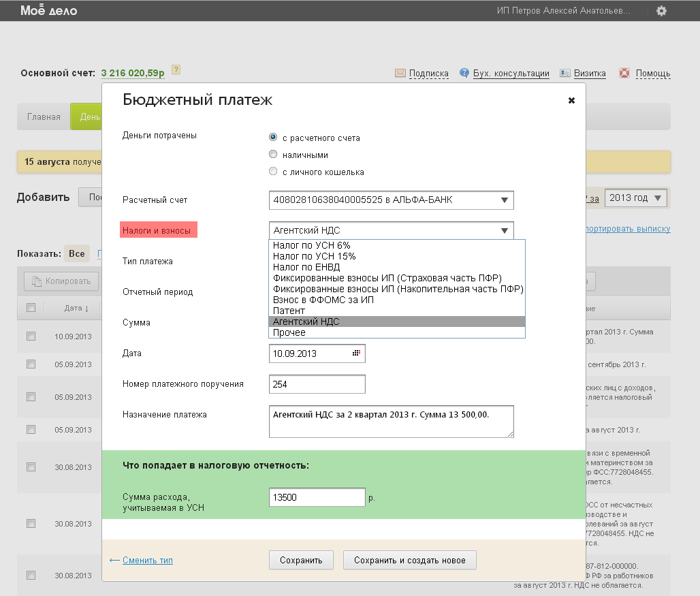
Task: Select 'с расчетного счета' radio option
Action: pyautogui.click(x=273, y=137)
